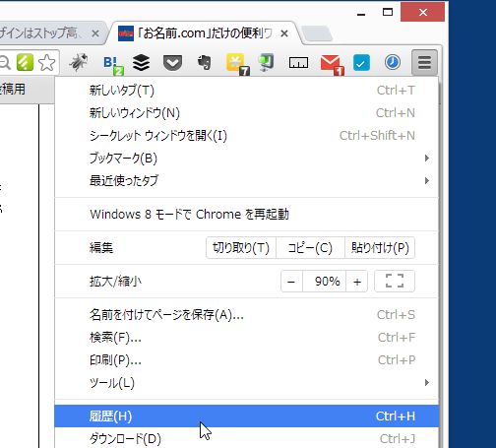This screenshot has width=496, height=448.
Task: Click the 貼り付け(P) paste button
Action: point(380,248)
